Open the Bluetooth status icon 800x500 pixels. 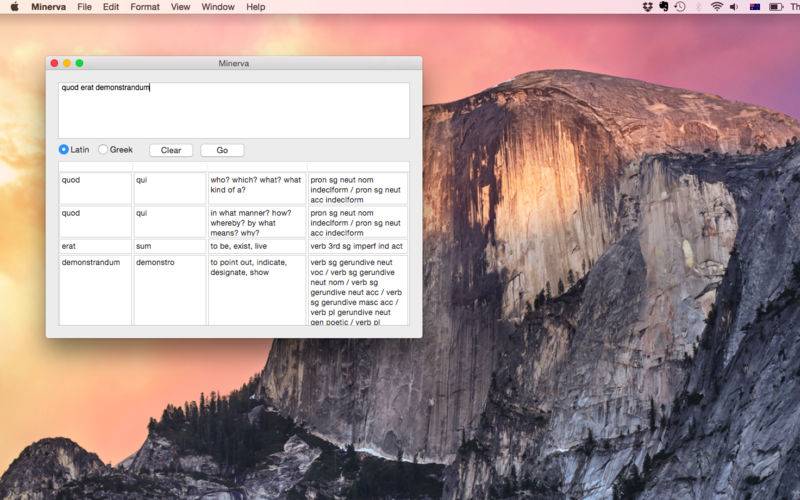[x=698, y=7]
